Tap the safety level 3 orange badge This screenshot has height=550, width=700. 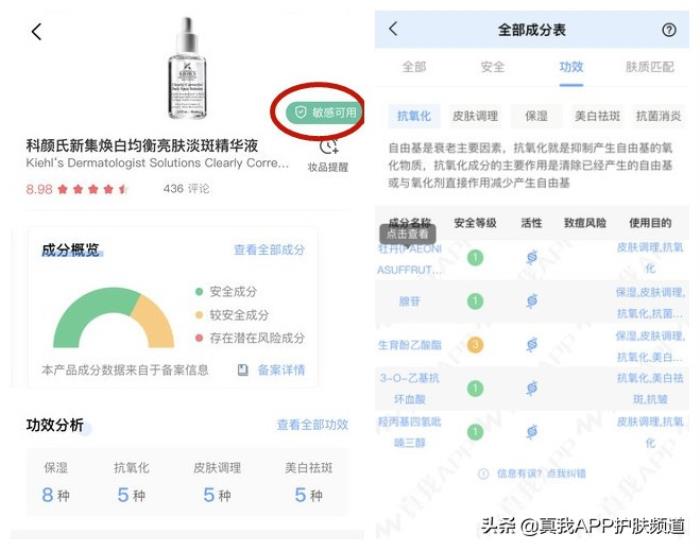[475, 344]
